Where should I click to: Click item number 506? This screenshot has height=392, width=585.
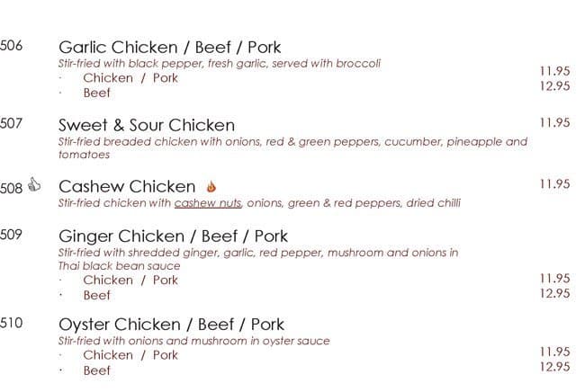pos(12,45)
